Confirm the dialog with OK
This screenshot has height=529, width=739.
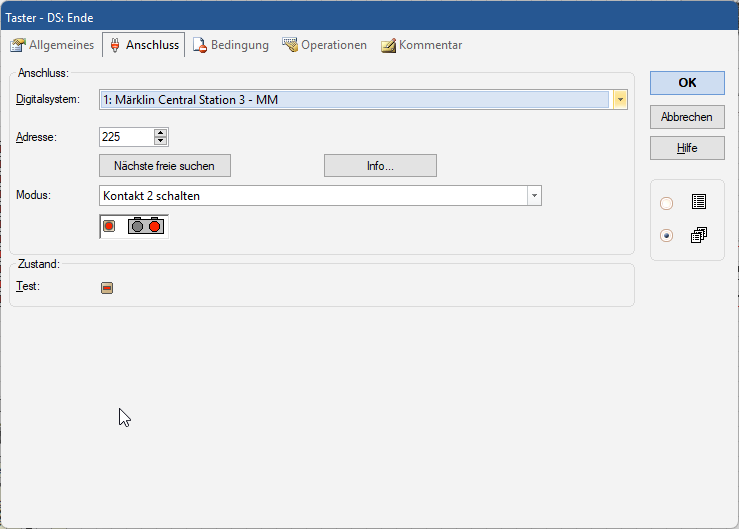(687, 83)
